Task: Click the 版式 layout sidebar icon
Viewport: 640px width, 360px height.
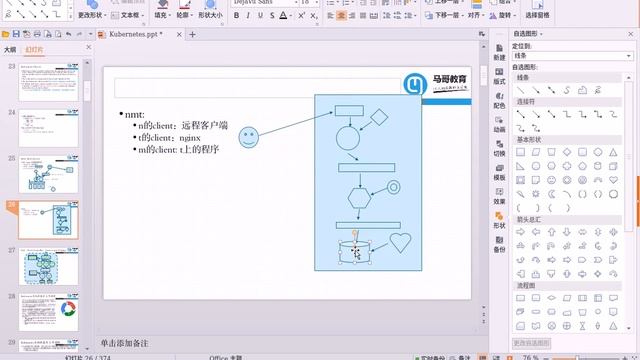Action: (499, 76)
